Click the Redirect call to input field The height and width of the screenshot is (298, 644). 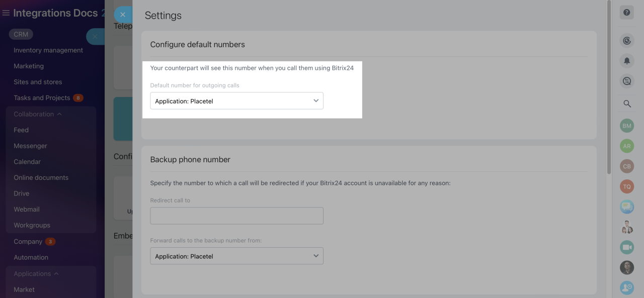(x=236, y=216)
